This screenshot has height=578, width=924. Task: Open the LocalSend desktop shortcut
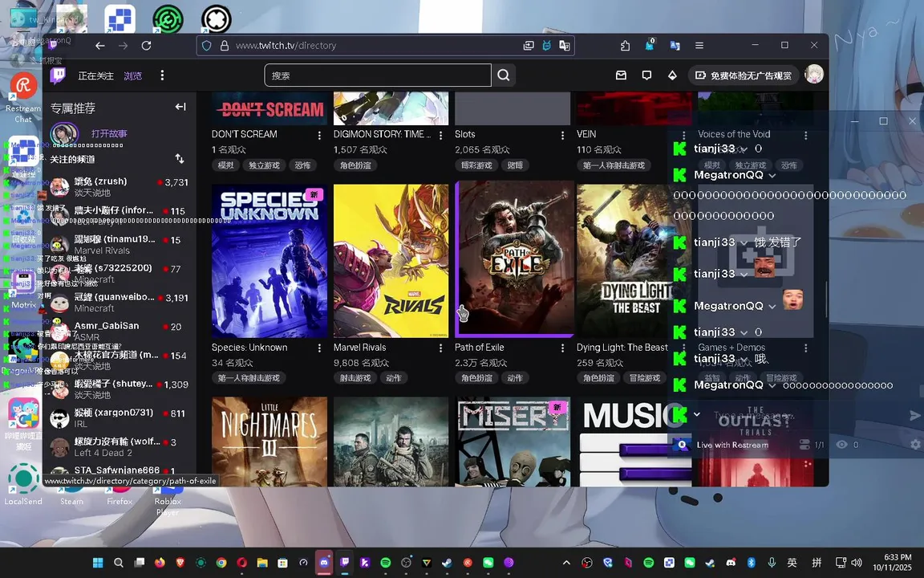click(23, 485)
